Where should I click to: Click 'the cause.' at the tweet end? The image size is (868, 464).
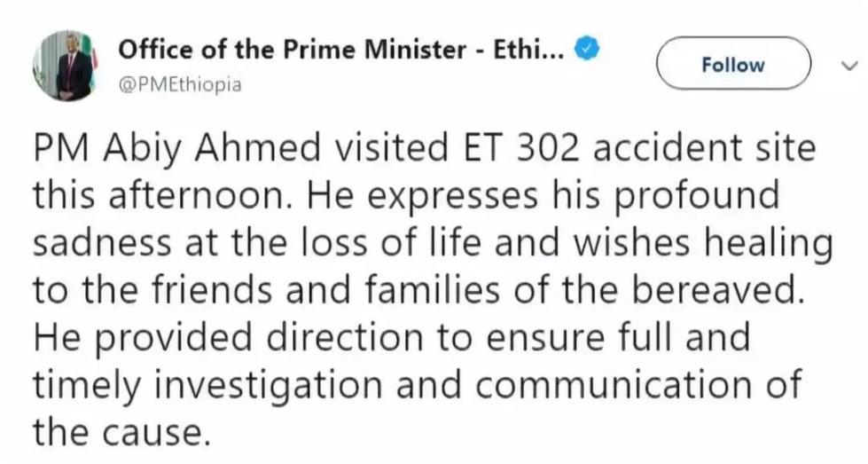(121, 432)
